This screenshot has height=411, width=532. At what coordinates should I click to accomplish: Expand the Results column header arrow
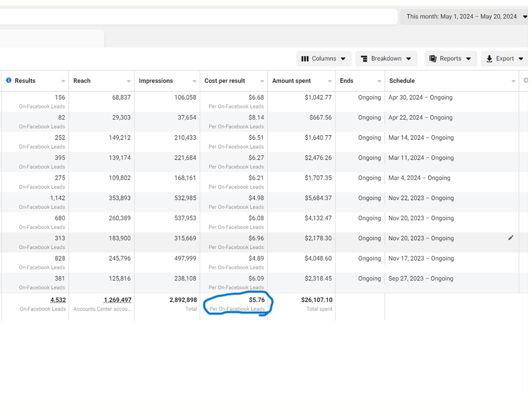click(x=63, y=82)
